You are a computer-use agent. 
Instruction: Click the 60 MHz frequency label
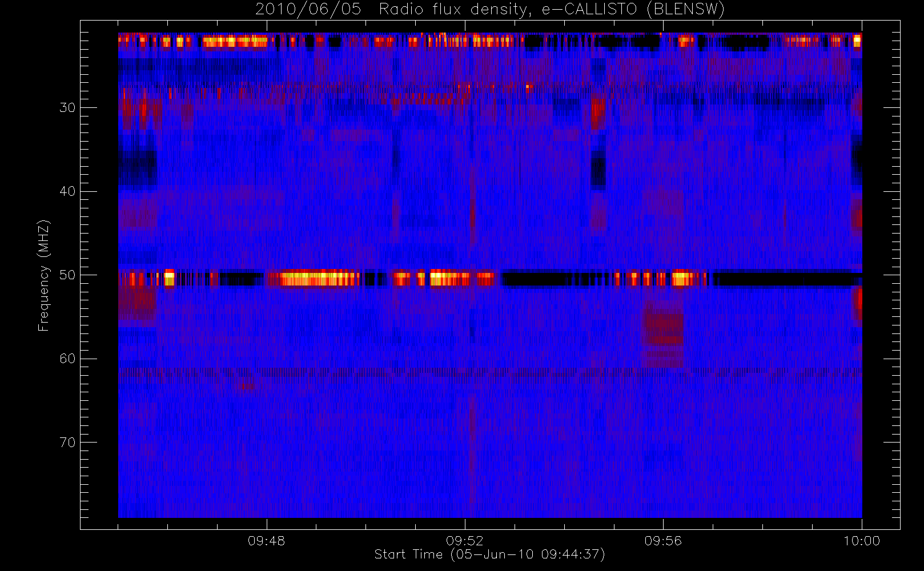tap(67, 359)
